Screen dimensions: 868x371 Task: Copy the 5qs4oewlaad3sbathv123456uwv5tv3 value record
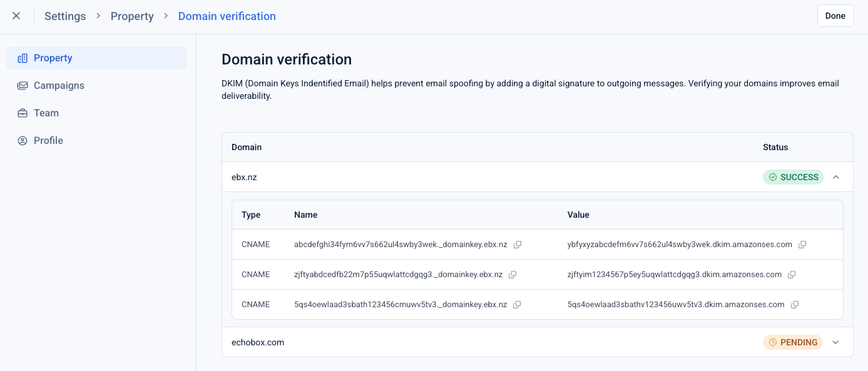tap(795, 305)
